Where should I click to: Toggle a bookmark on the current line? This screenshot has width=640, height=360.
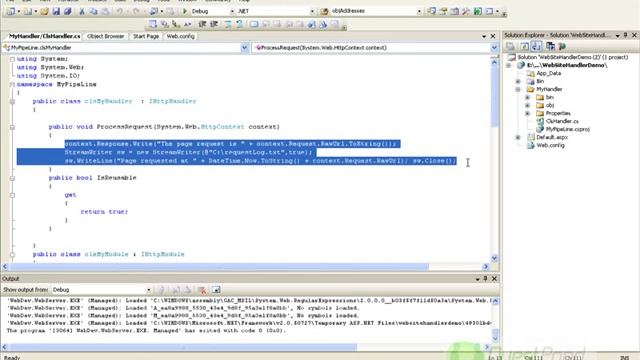[254, 24]
